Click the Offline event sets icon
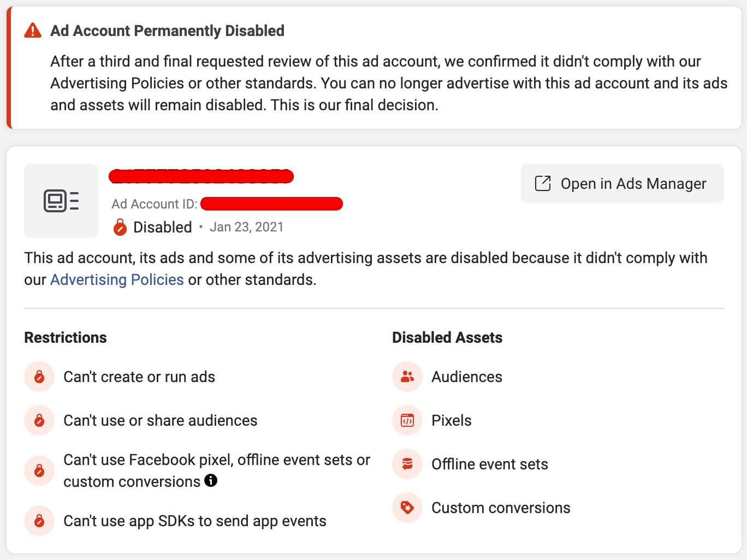Screen dimensions: 747x560 [x=407, y=464]
